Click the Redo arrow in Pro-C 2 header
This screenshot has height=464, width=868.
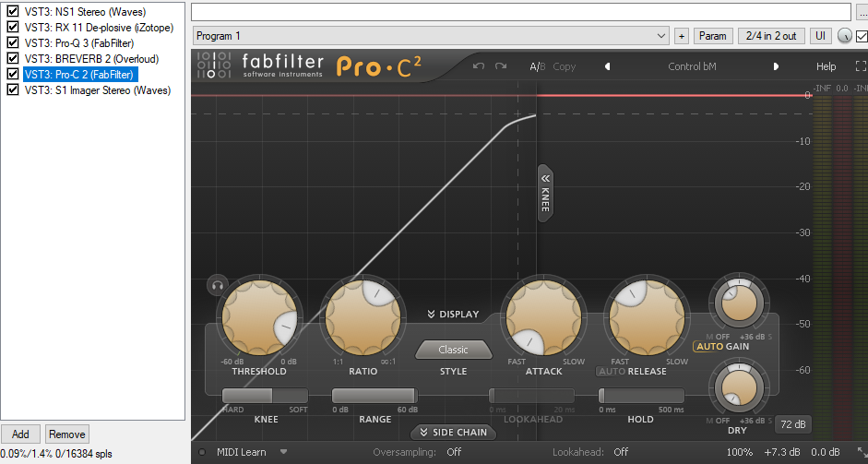coord(501,66)
